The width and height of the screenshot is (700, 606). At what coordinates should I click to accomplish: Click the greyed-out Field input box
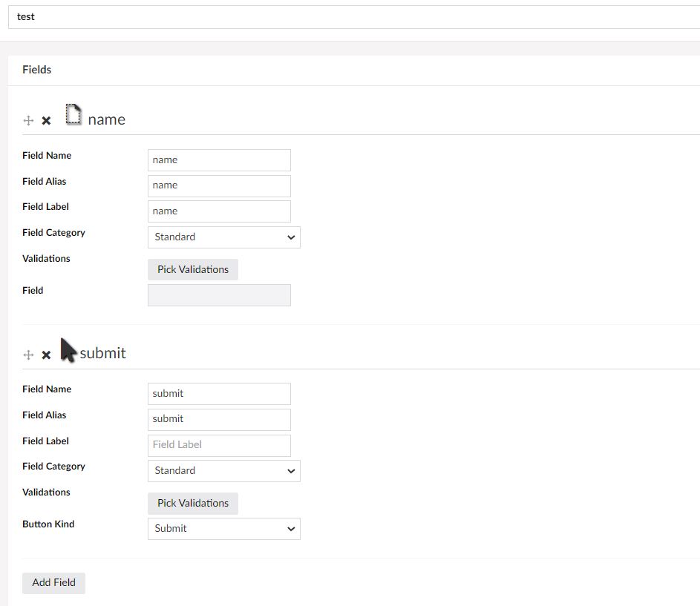coord(219,295)
